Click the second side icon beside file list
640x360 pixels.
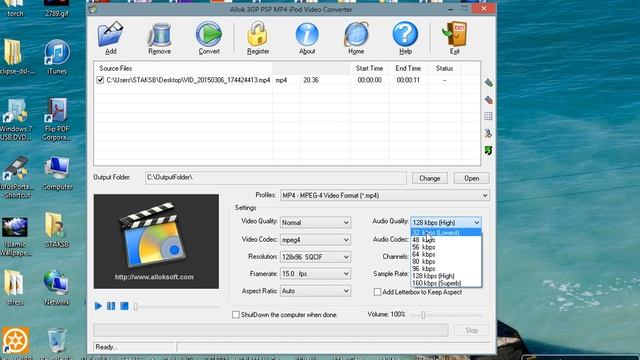[x=488, y=100]
